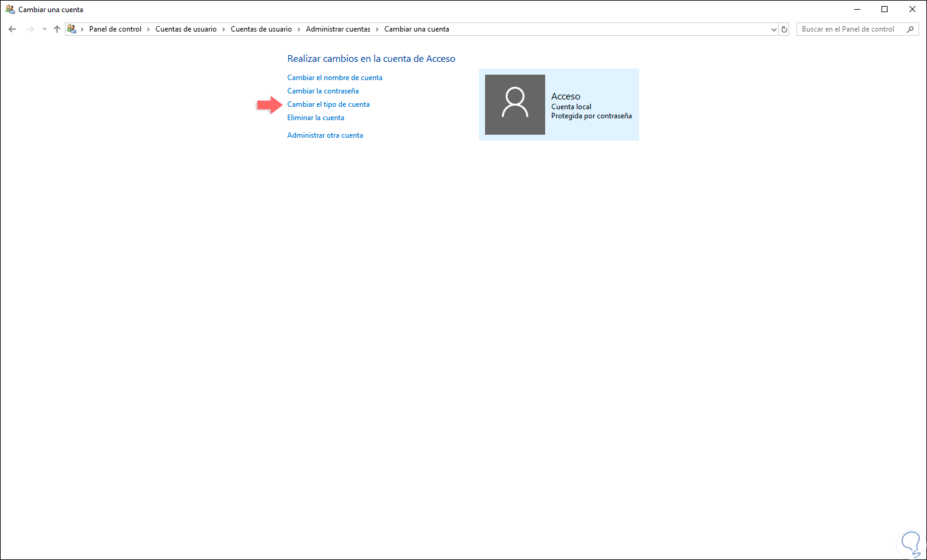
Task: Open Cambiar el tipo de cuenta link
Action: (328, 104)
